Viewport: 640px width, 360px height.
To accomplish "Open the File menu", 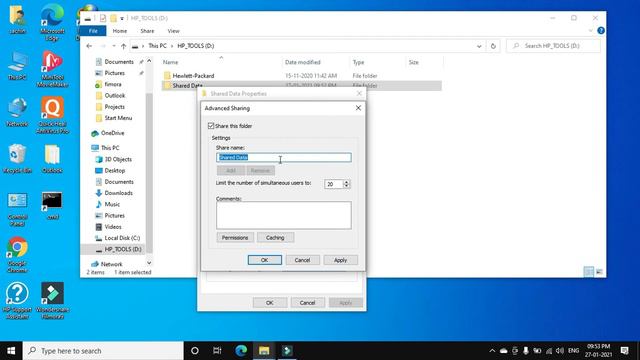I will pos(93,31).
